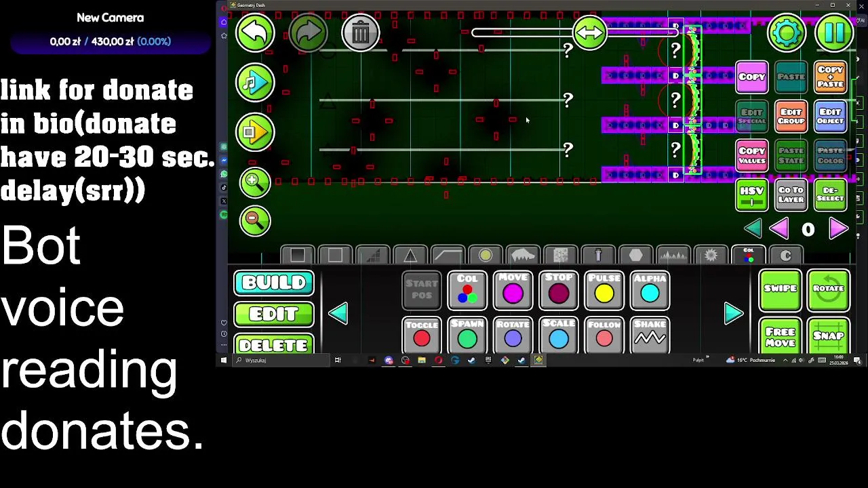Open the pillar decorations tab
Screen dimensions: 868x488
pos(598,255)
